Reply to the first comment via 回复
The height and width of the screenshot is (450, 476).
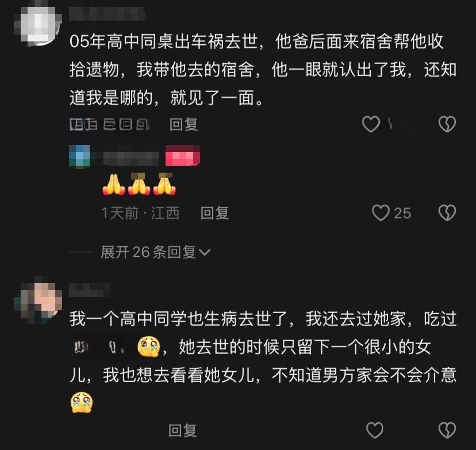[183, 124]
